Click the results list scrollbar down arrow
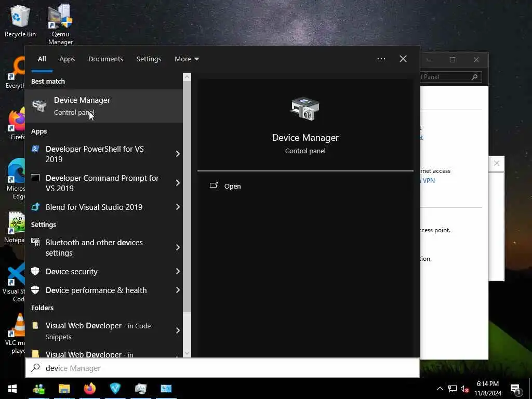The height and width of the screenshot is (399, 532). click(x=187, y=353)
